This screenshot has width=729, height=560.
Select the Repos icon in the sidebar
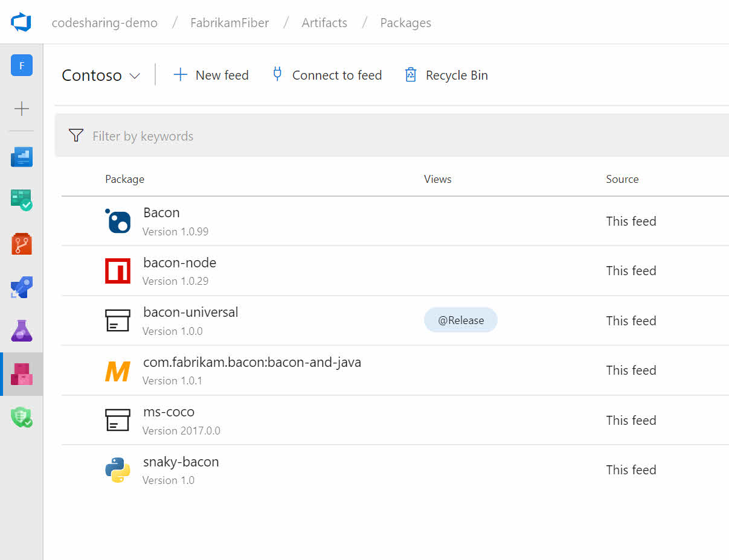click(22, 244)
